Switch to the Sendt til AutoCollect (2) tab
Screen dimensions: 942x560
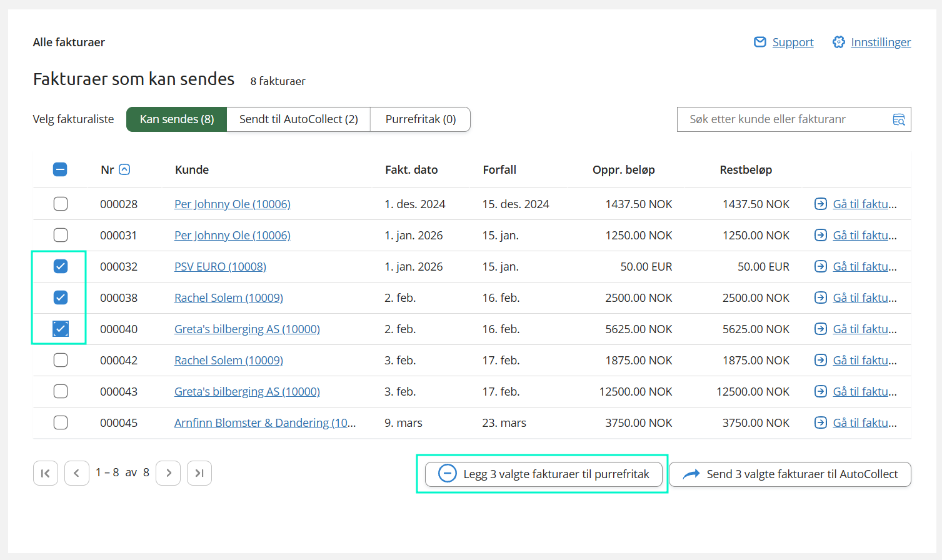pyautogui.click(x=299, y=119)
